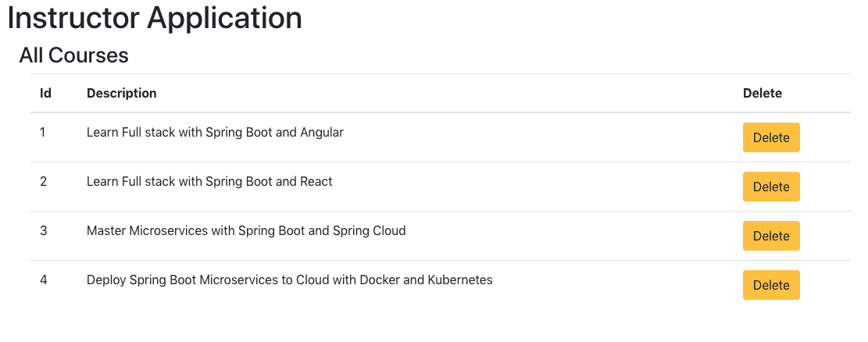Click the Delete column header text
Viewport: 868px width, 342px height.
point(763,93)
